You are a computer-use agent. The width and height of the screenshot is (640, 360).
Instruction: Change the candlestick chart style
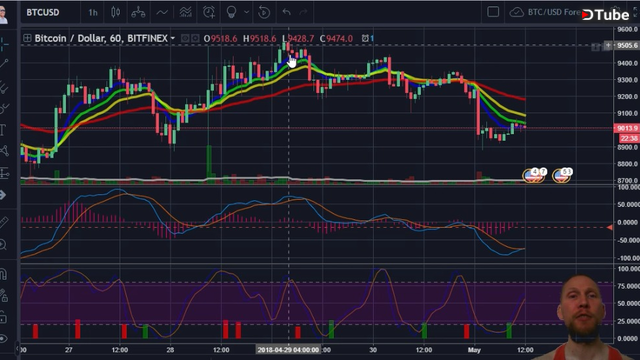[116, 13]
